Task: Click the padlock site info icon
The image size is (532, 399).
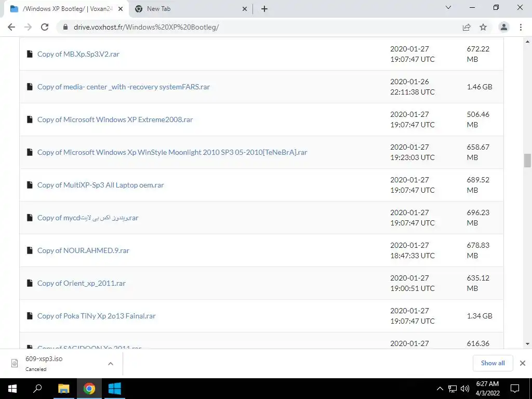Action: [x=66, y=27]
